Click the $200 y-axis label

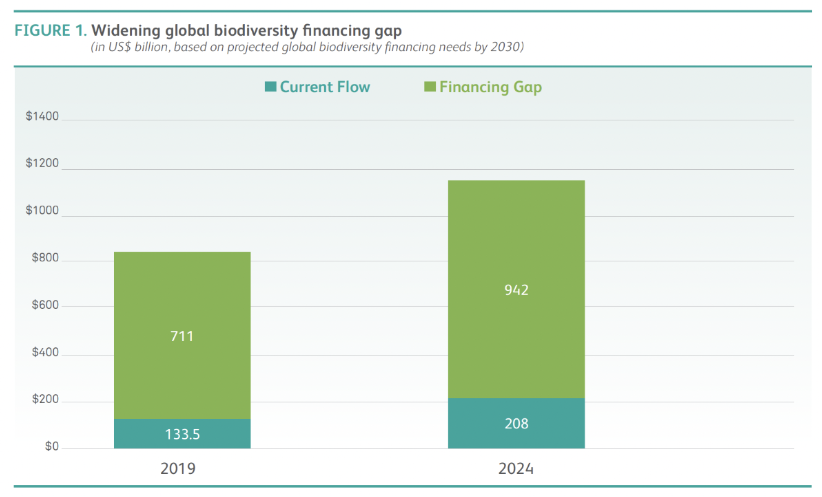45,399
